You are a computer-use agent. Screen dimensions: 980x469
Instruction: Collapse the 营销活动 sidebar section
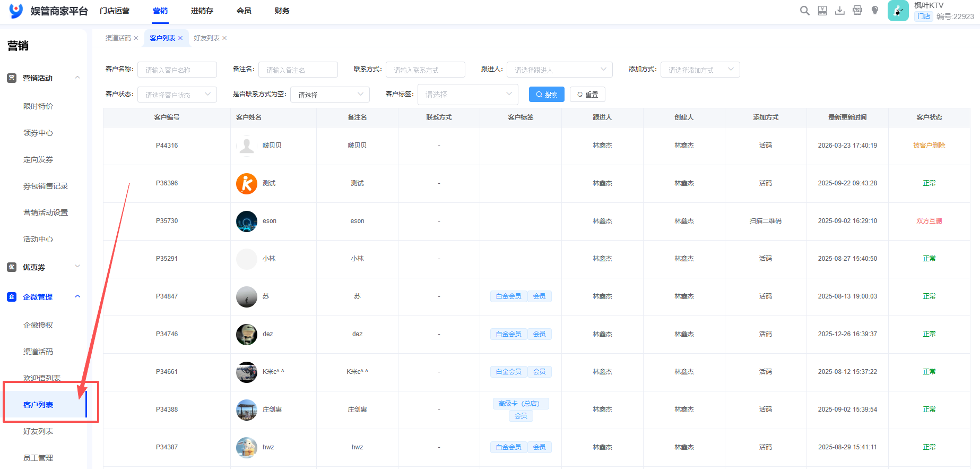tap(77, 78)
